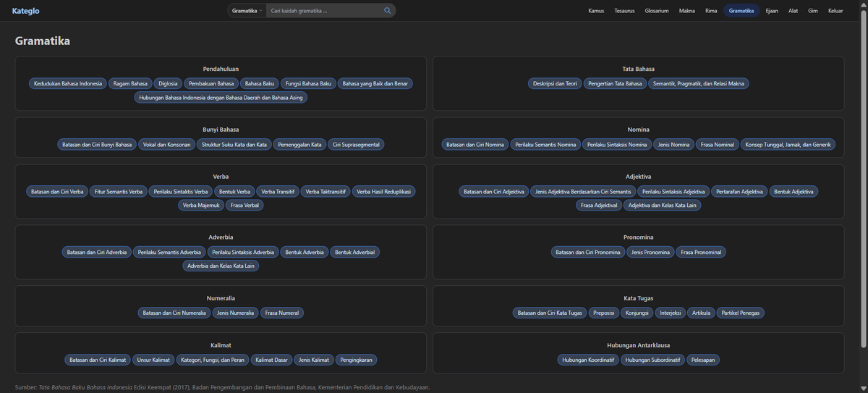Open the Glosarium menu item
The image size is (868, 393).
coord(657,11)
